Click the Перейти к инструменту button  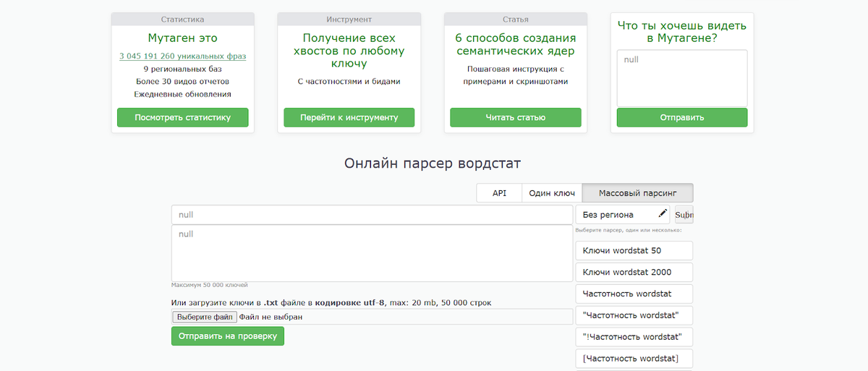tap(349, 117)
